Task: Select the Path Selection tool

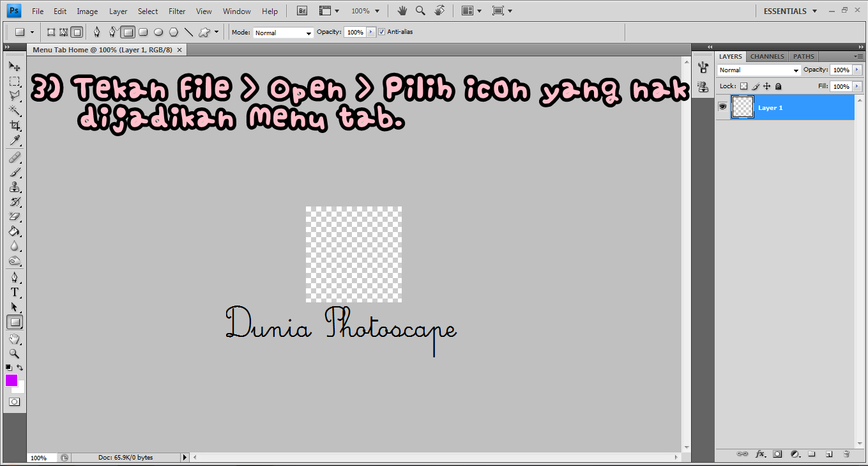Action: (x=14, y=307)
